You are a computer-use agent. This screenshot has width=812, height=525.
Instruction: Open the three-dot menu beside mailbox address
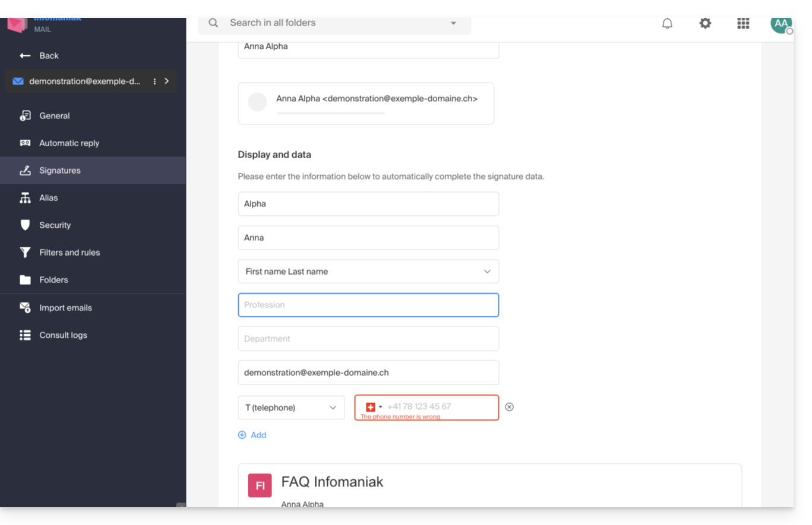(x=154, y=81)
